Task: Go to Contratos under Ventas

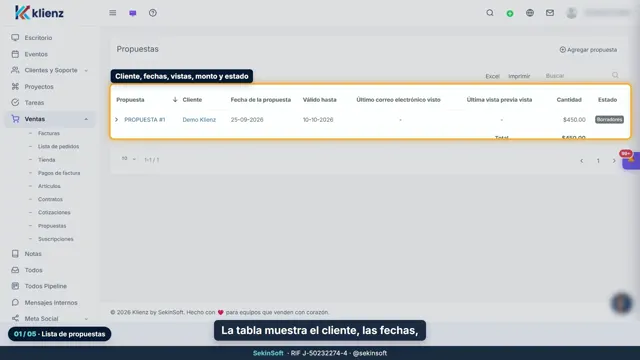Action: point(50,199)
